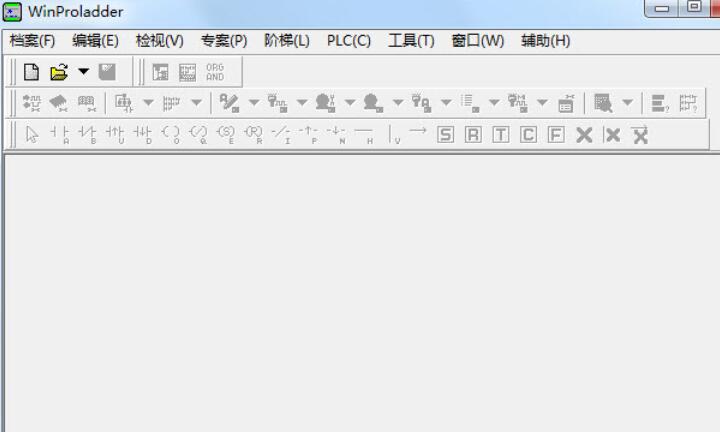Click the magnifier search page icon
Screen dimensions: 720x432
pos(603,103)
